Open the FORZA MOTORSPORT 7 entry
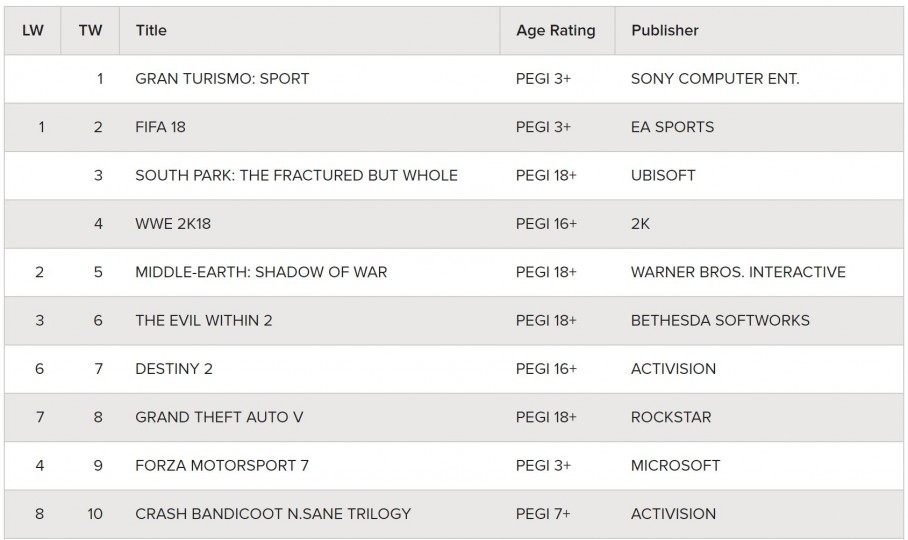This screenshot has height=540, width=908. 222,465
